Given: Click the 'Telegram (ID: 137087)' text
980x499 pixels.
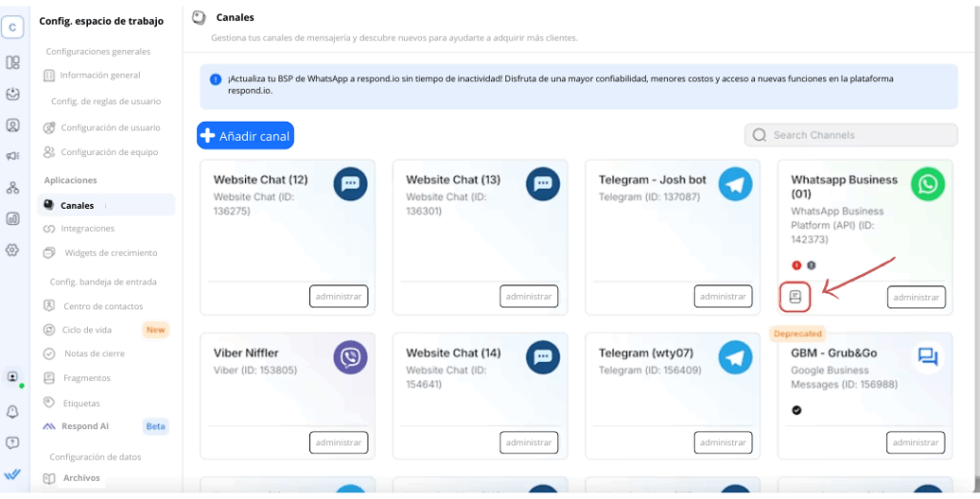Looking at the screenshot, I should coord(650,197).
